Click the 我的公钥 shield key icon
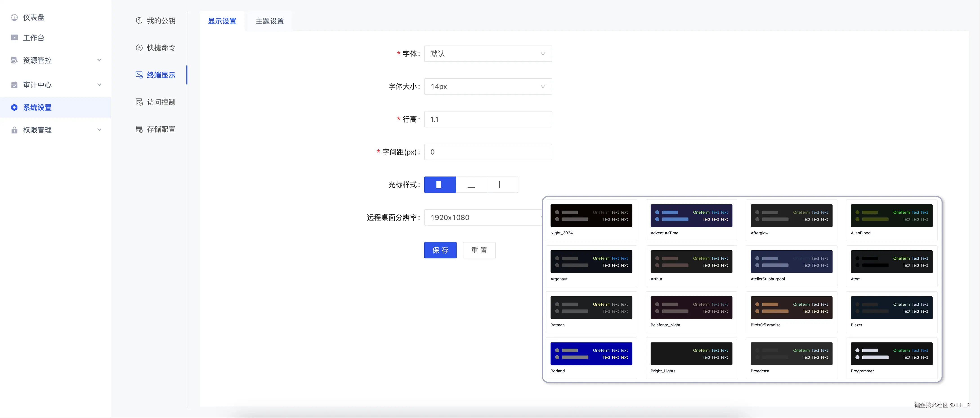This screenshot has height=418, width=980. click(139, 20)
